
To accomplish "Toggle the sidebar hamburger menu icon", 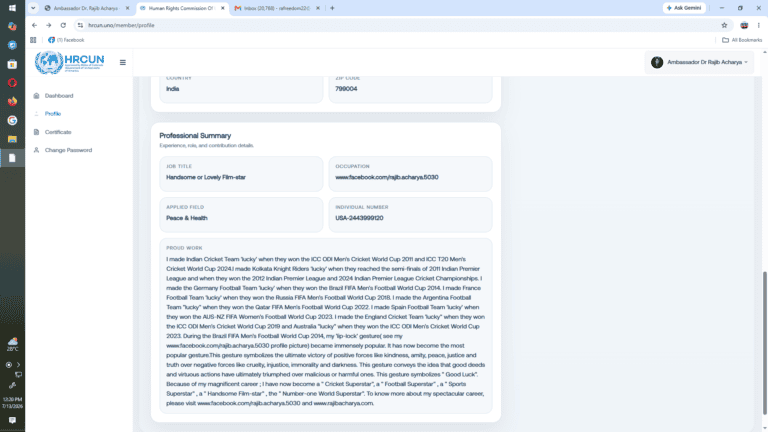I will 122,63.
